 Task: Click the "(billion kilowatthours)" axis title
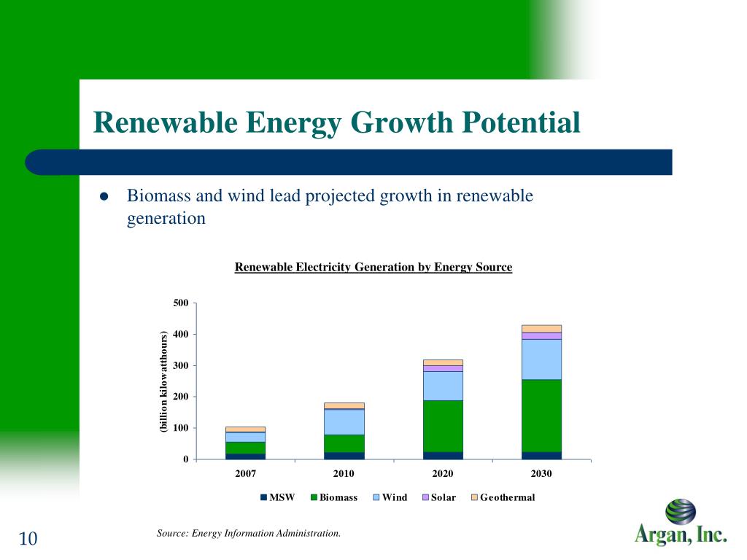pos(163,381)
